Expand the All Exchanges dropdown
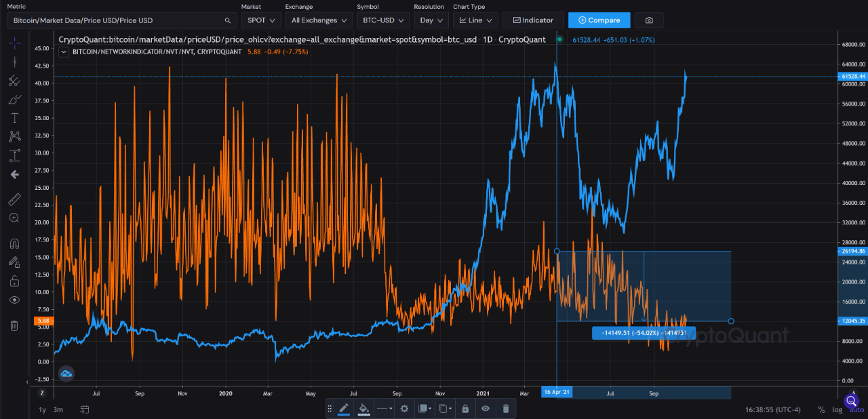This screenshot has height=419, width=868. click(319, 20)
